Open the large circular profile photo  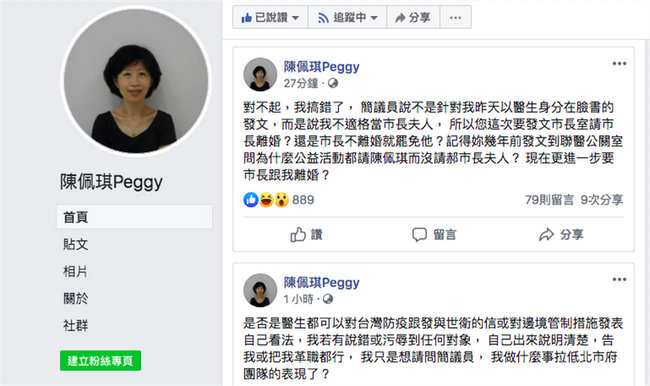coord(136,81)
